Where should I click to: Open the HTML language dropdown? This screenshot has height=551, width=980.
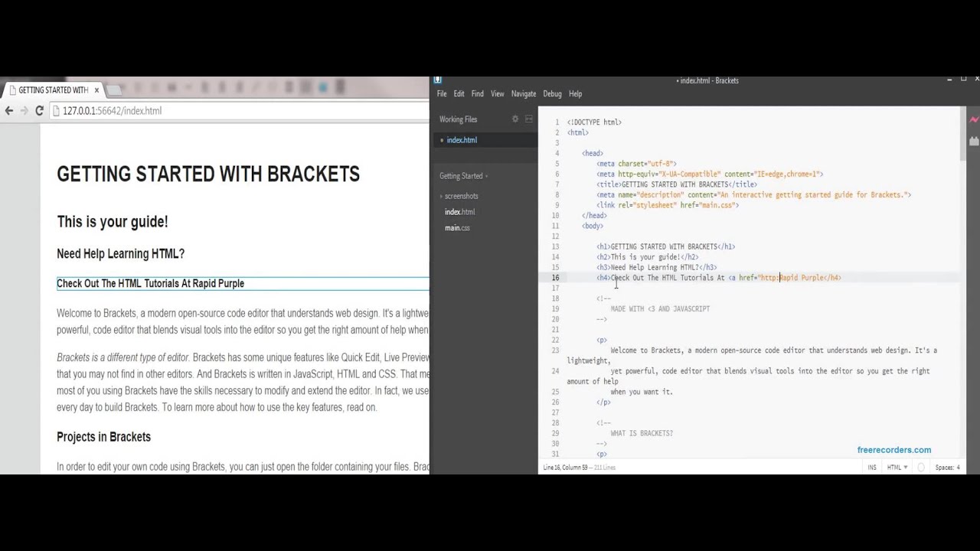[897, 468]
